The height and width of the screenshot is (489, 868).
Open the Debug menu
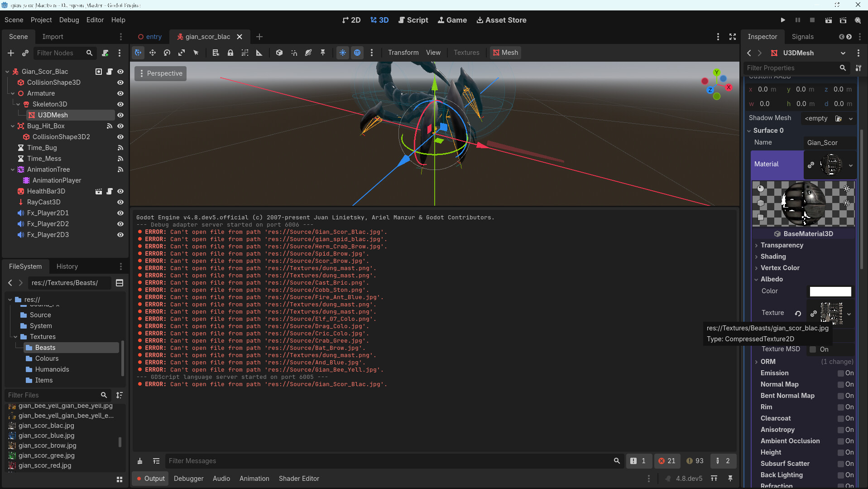pyautogui.click(x=69, y=20)
